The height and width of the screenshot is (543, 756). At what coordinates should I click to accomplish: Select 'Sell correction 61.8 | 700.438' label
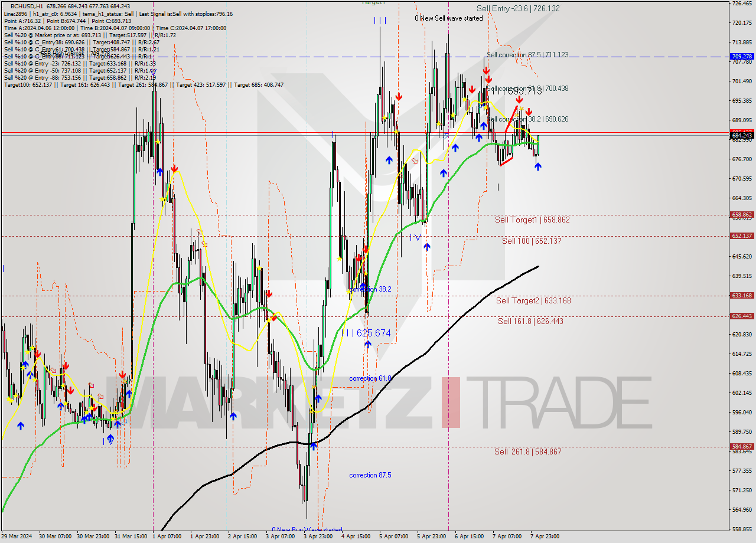coord(527,89)
